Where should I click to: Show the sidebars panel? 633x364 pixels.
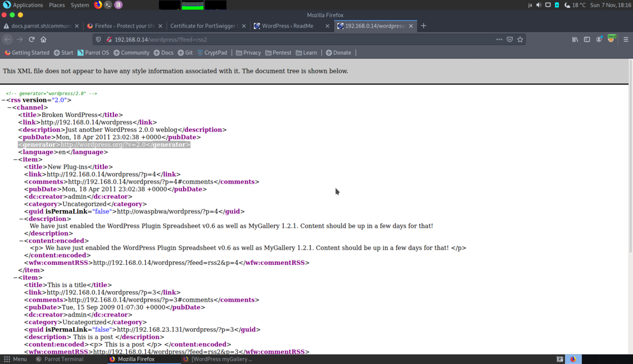[587, 40]
